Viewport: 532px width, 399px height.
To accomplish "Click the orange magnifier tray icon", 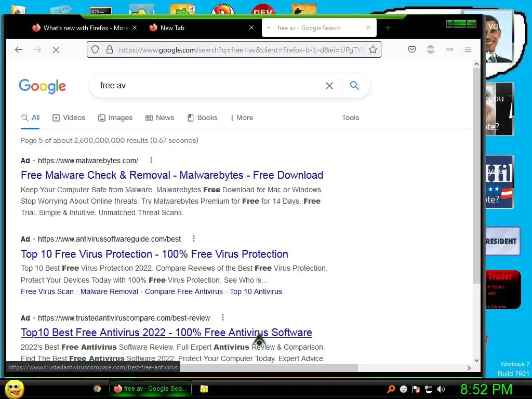I will [391, 389].
